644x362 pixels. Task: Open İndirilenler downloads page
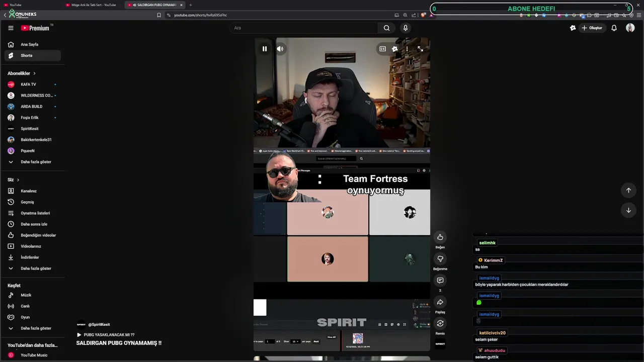tap(33, 257)
